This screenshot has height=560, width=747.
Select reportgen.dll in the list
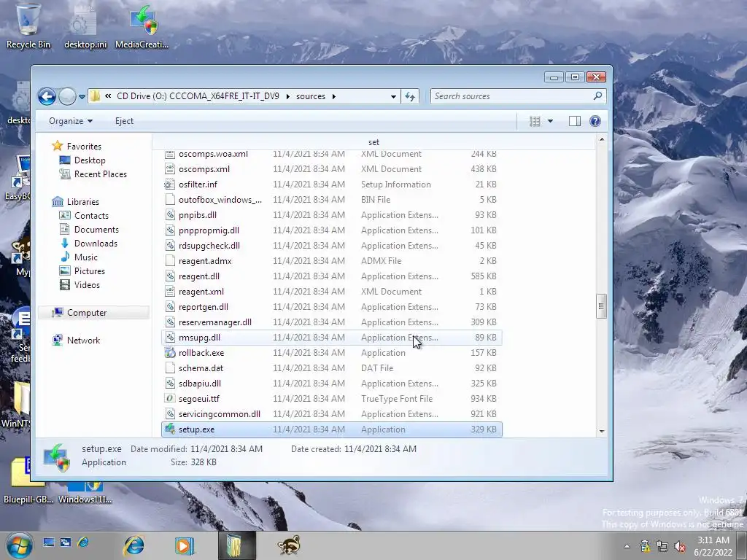(332, 307)
